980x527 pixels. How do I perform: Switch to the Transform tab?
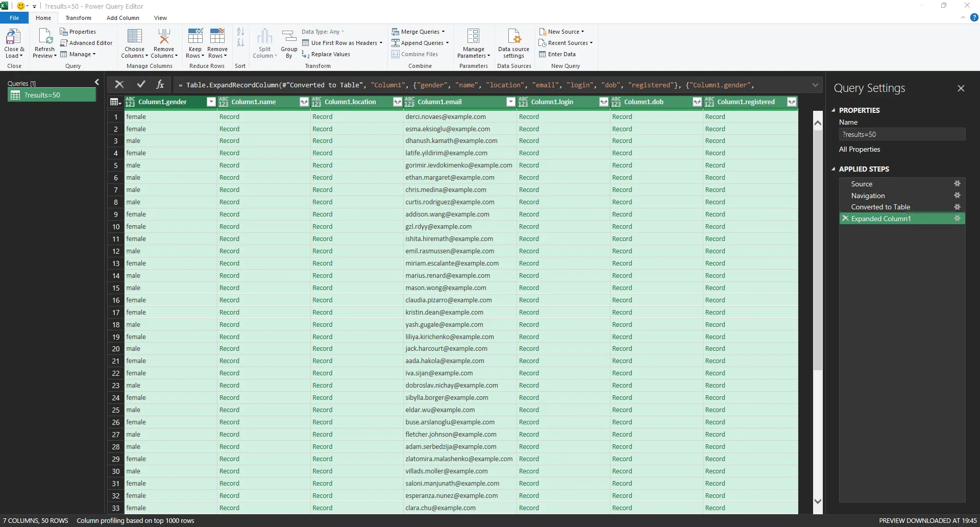(x=78, y=18)
